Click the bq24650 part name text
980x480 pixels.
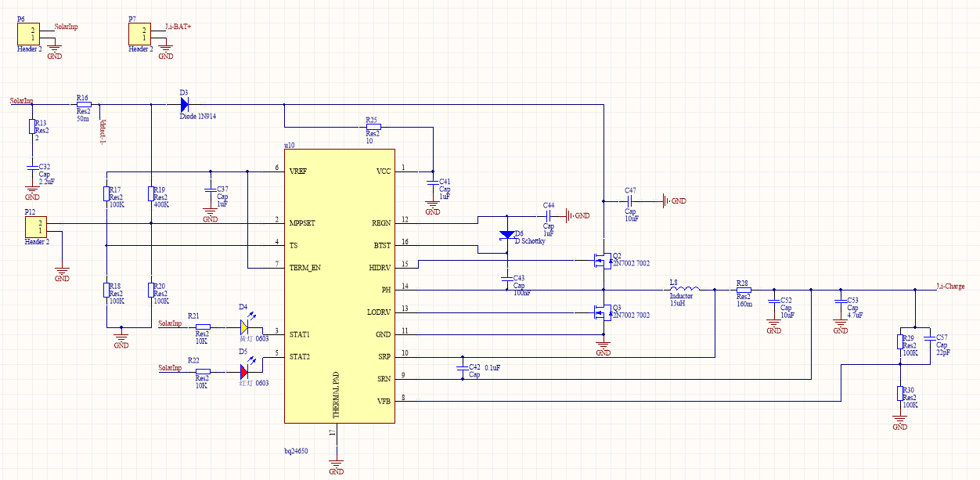[x=297, y=451]
